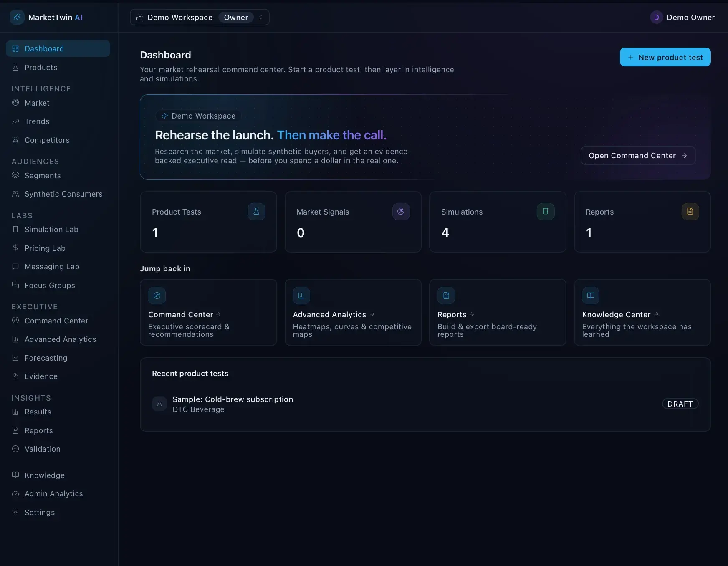Click the Synthetic Consumers people icon
The image size is (728, 566).
[x=15, y=194]
